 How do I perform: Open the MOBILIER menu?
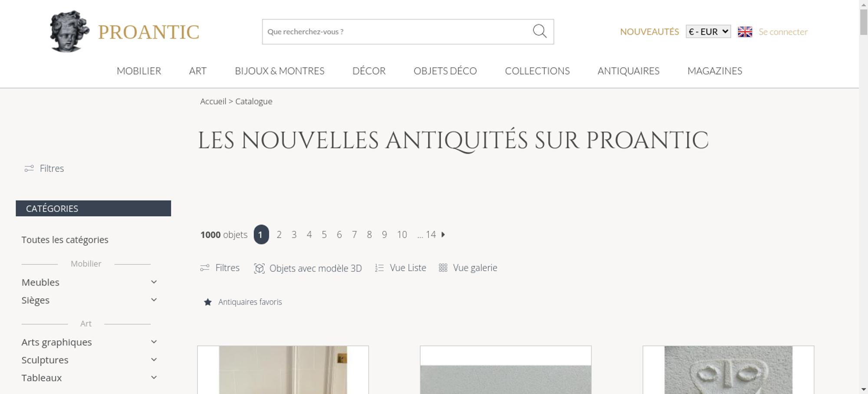139,71
